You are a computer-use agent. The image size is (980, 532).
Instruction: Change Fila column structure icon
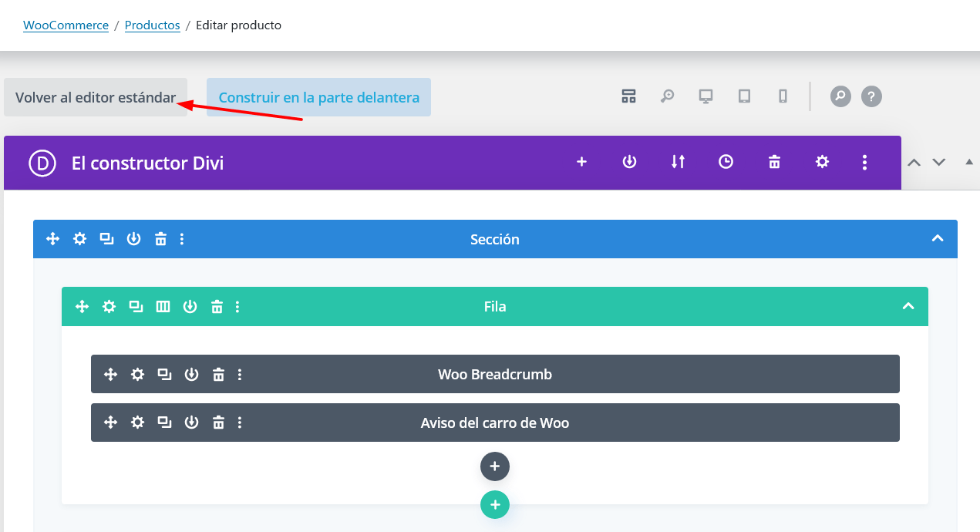(163, 307)
